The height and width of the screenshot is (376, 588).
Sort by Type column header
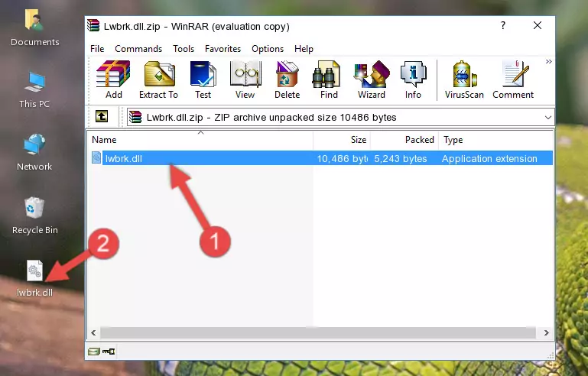coord(496,140)
